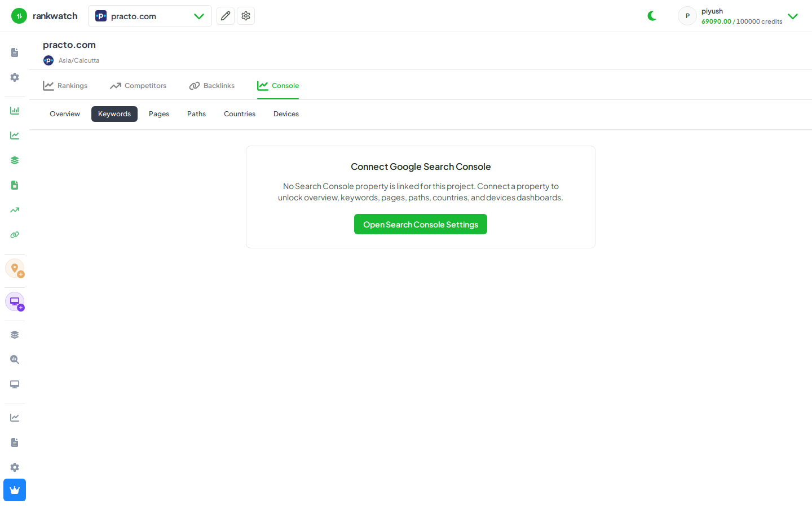812x508 pixels.
Task: Select the gray stacked layers sidebar icon
Action: pos(15,335)
